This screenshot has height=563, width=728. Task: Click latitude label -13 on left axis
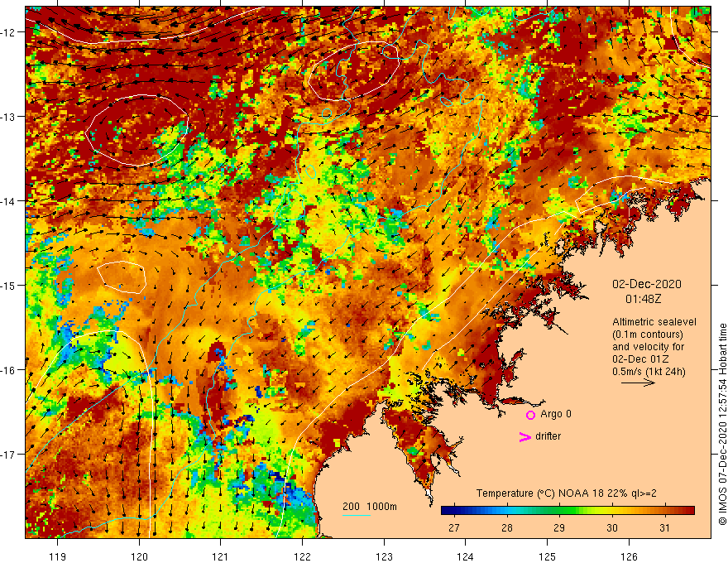(x=9, y=117)
